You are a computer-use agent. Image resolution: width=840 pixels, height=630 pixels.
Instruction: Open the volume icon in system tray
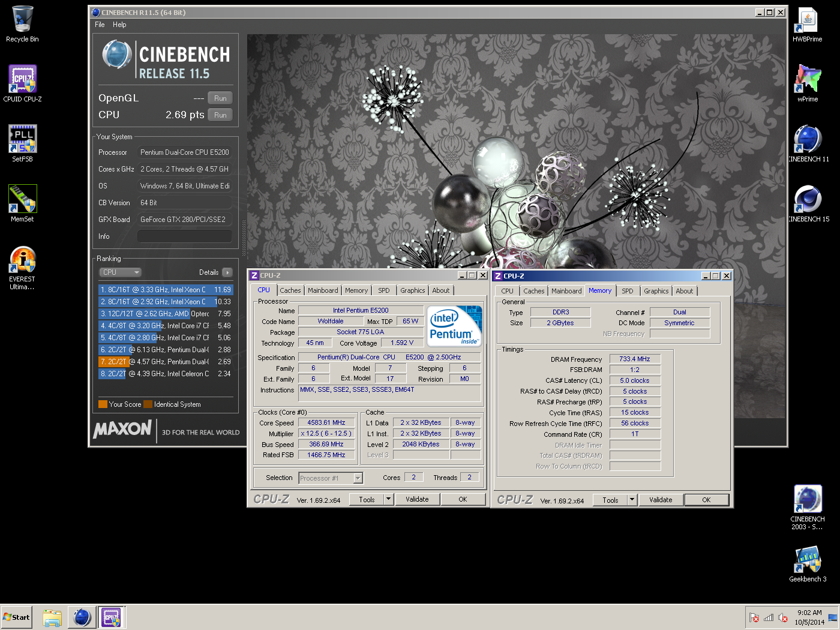(783, 617)
